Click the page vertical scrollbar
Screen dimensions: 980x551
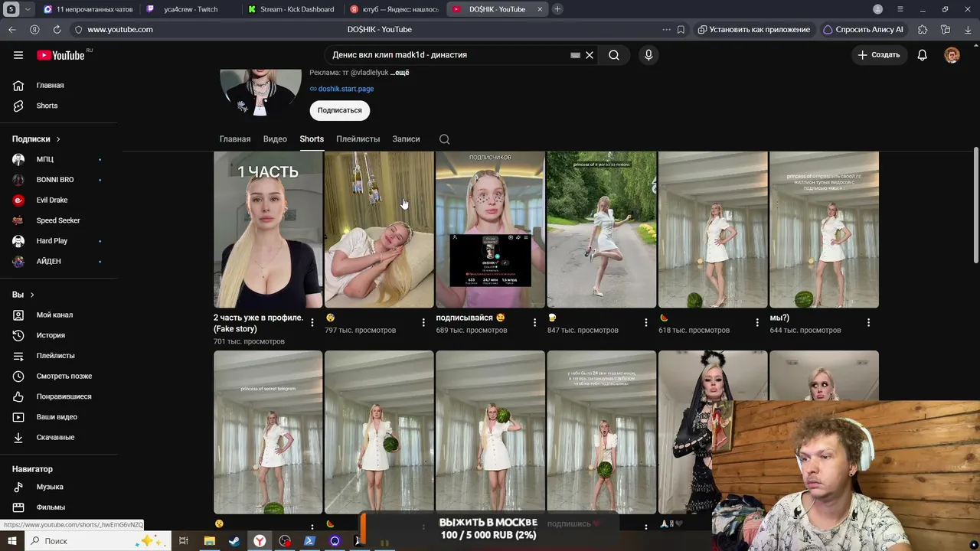click(975, 207)
